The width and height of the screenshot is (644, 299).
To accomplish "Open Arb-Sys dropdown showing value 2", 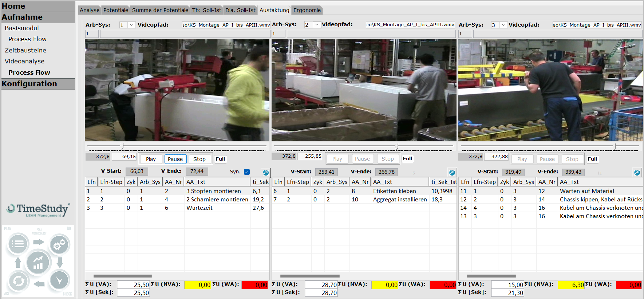I will click(317, 24).
